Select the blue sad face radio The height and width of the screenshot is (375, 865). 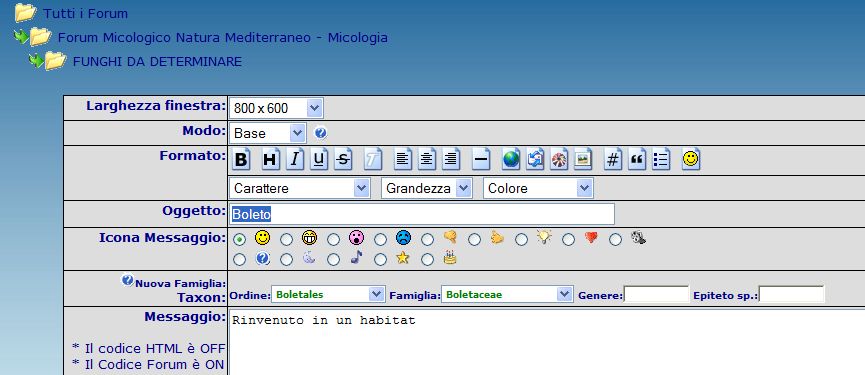pyautogui.click(x=380, y=239)
